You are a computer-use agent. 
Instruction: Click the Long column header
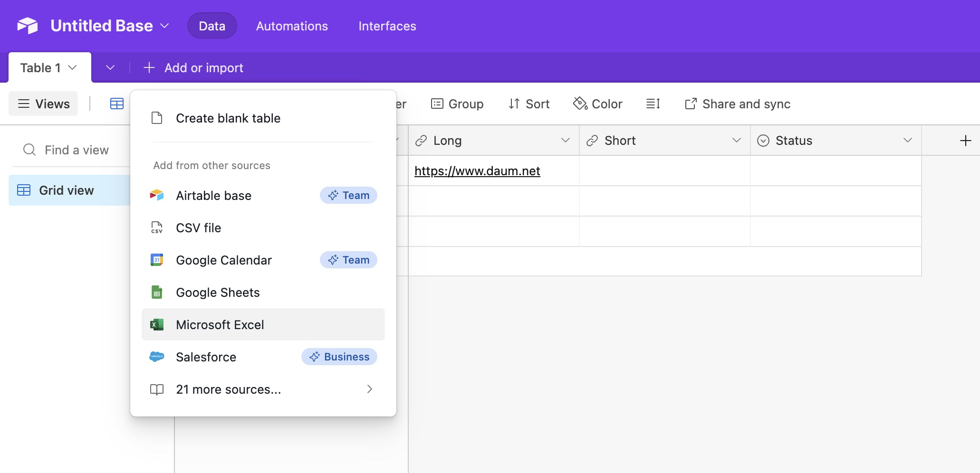pyautogui.click(x=494, y=141)
